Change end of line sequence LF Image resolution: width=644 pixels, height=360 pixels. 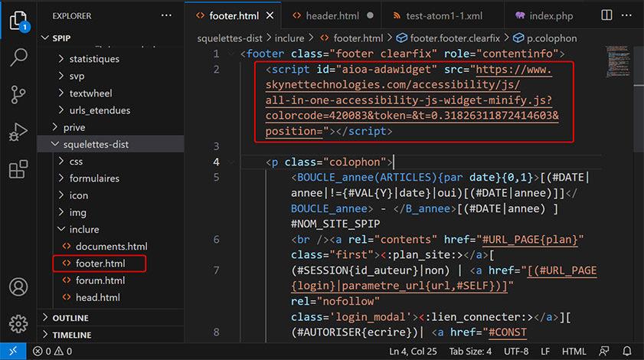tap(545, 352)
